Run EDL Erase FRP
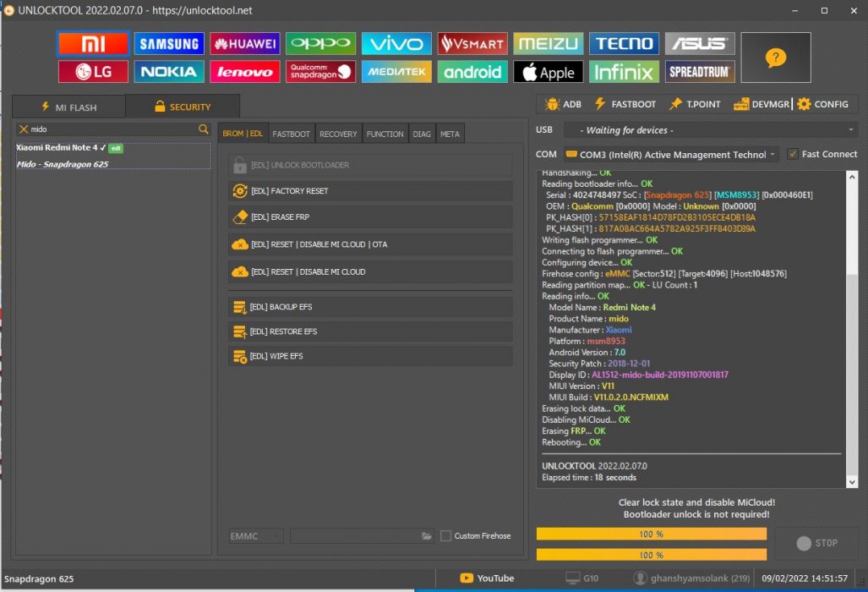Screen dimensions: 868x592 pos(370,217)
